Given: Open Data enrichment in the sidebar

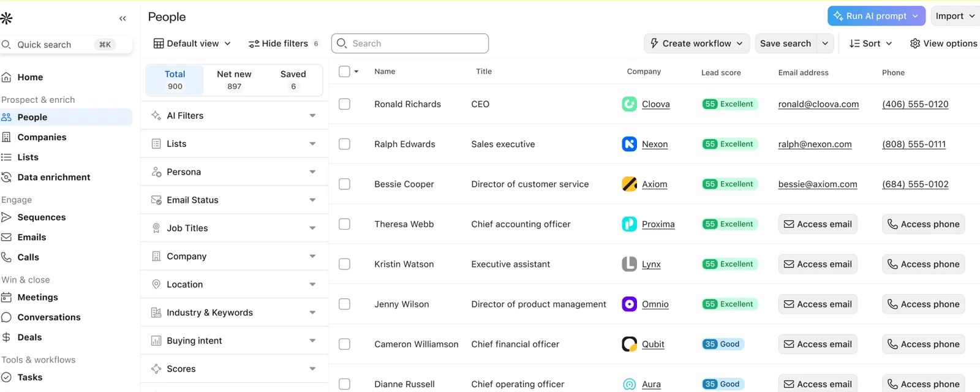Looking at the screenshot, I should (x=66, y=177).
